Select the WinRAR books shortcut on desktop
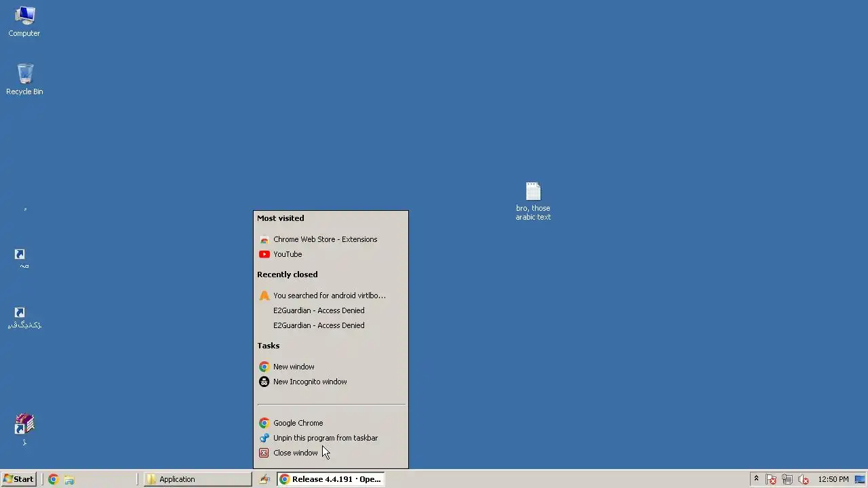Viewport: 868px width, 488px height. tap(24, 430)
